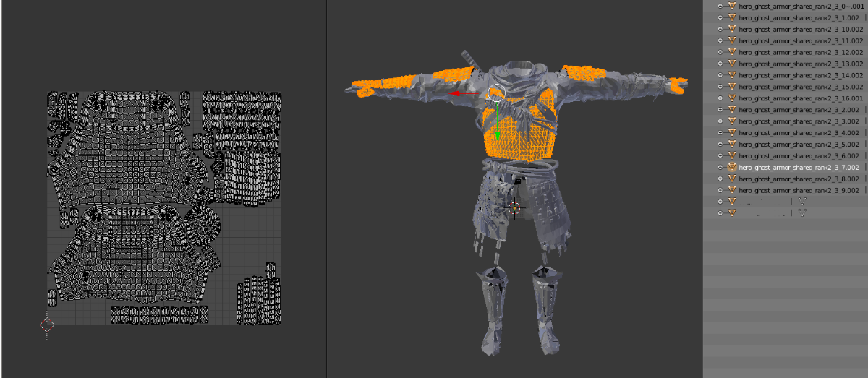Image resolution: width=868 pixels, height=378 pixels.
Task: Click mesh data icon on last outliner row
Action: pyautogui.click(x=801, y=213)
